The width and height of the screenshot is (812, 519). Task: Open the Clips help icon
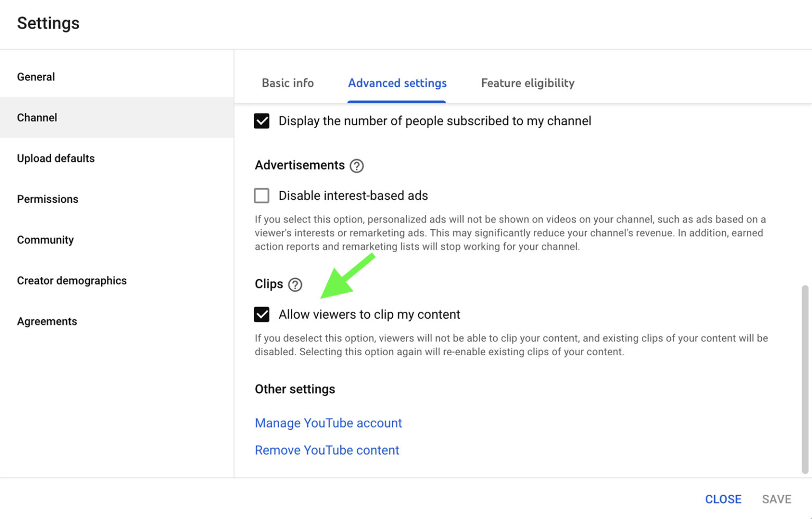tap(295, 284)
